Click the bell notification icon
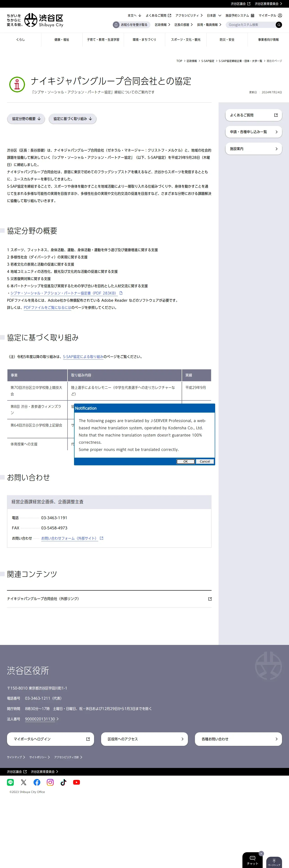The height and width of the screenshot is (868, 289). [x=116, y=25]
